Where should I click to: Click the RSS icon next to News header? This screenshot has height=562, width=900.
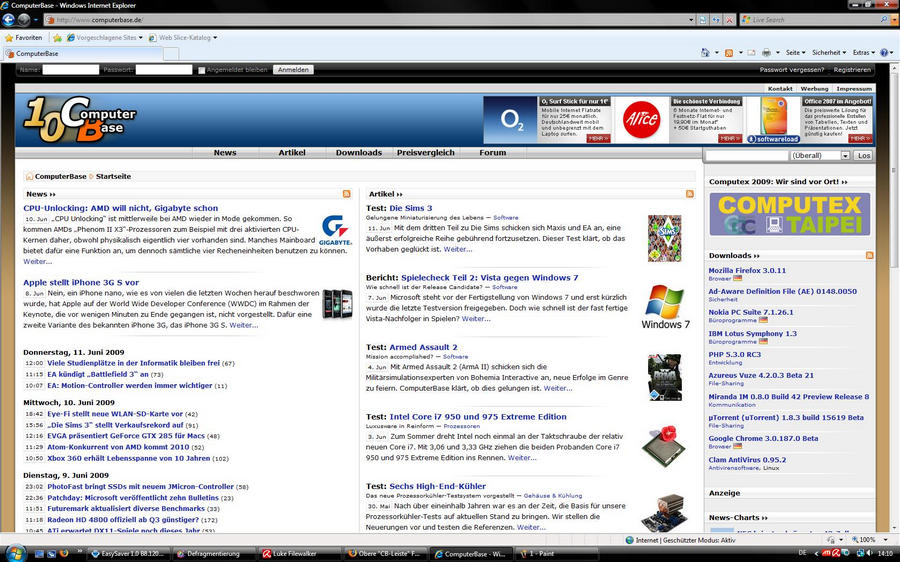point(347,194)
